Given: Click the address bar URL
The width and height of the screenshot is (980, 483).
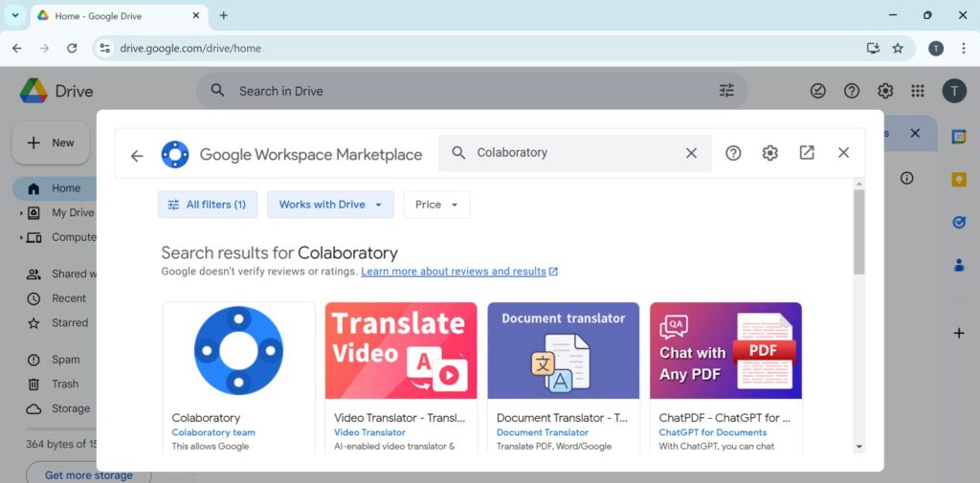Looking at the screenshot, I should pyautogui.click(x=190, y=48).
